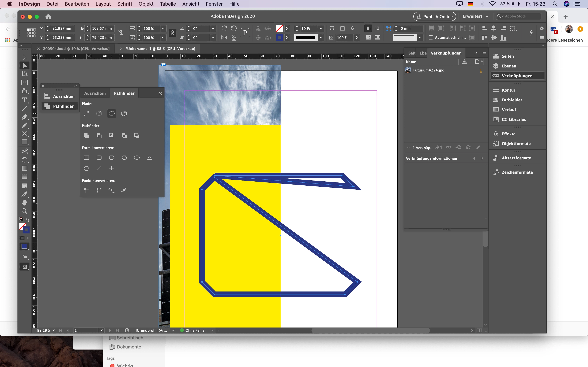Open stroke weight 10 Pt dropdown

[x=321, y=29]
